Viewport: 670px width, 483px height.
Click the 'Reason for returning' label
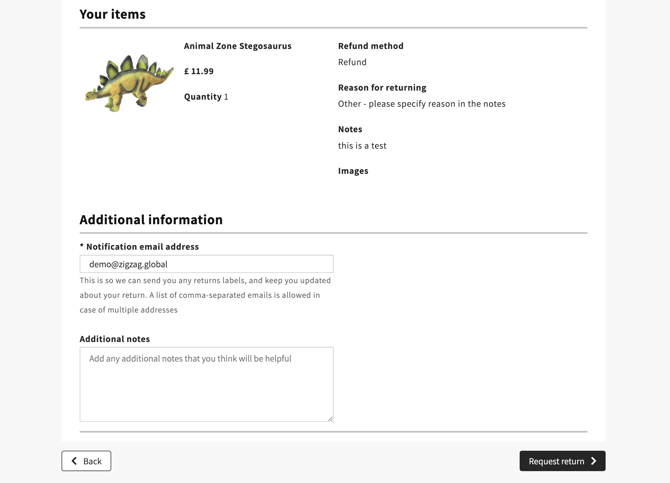pos(382,88)
